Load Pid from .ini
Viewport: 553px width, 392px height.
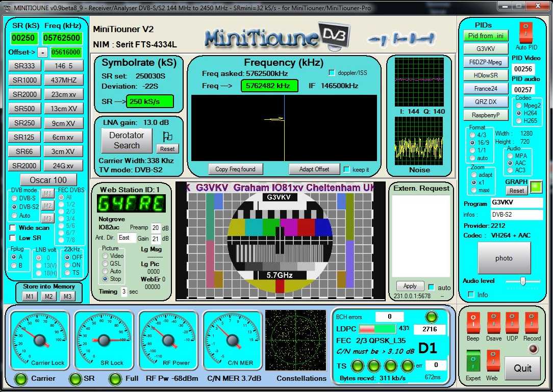486,36
